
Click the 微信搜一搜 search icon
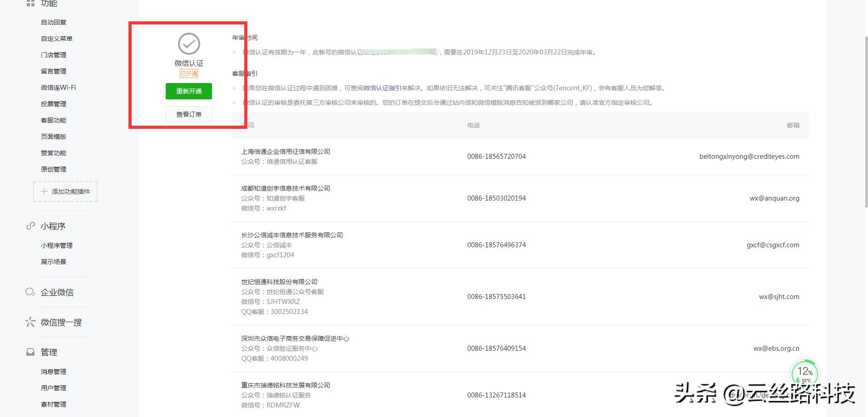[x=30, y=322]
